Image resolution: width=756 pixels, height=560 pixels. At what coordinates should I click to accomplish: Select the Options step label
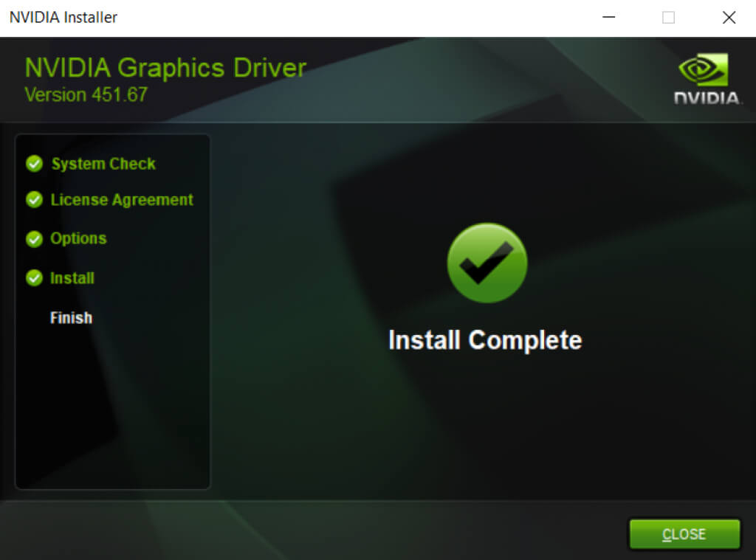[x=78, y=239]
